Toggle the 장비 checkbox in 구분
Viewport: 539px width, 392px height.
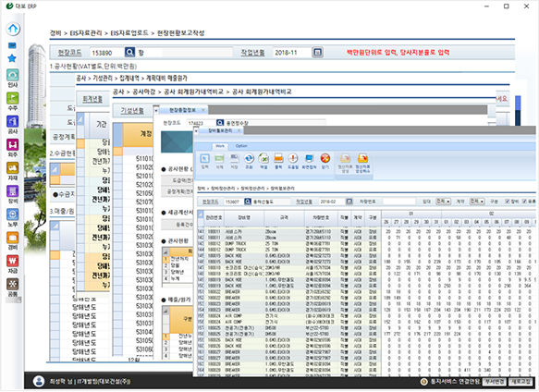coord(508,202)
